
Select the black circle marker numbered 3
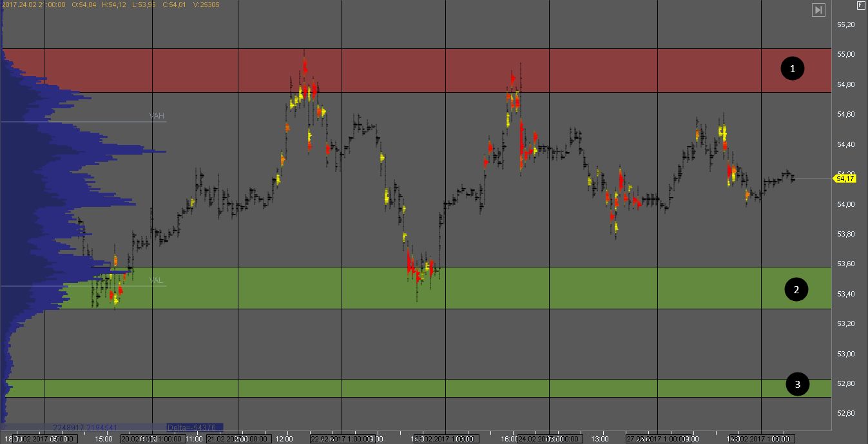(798, 385)
